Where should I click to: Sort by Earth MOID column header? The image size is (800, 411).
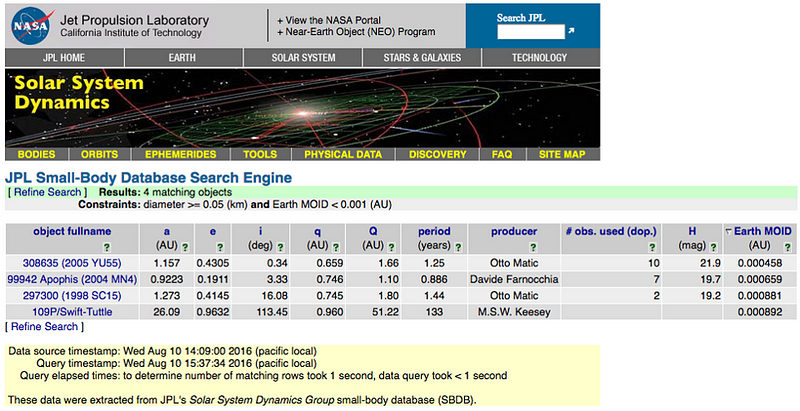(763, 232)
